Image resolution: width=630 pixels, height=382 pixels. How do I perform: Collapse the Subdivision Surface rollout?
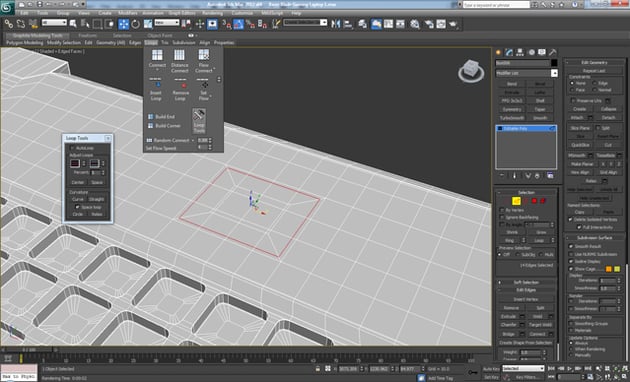(596, 237)
